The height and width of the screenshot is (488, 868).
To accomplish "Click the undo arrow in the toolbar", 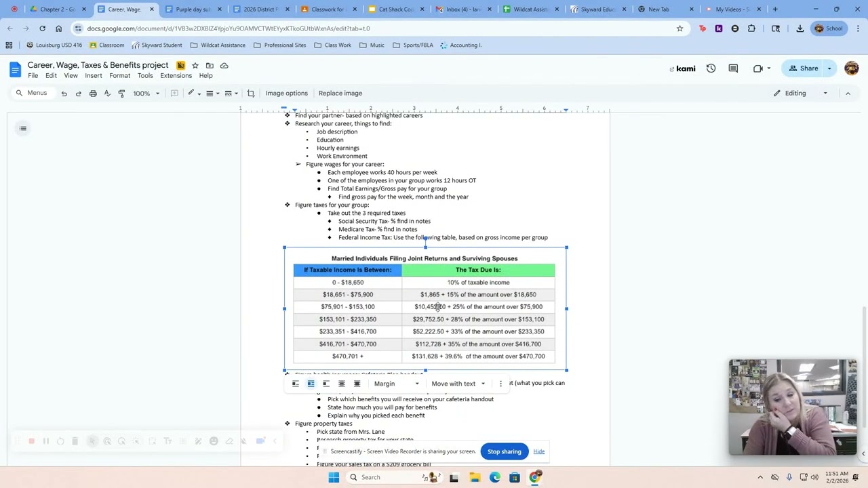I will 64,94.
